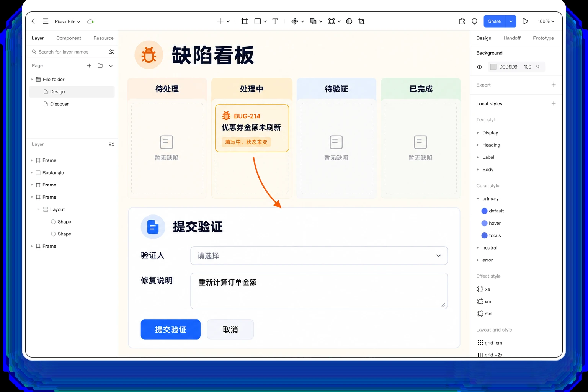Screen dimensions: 588x392
Task: Click the mask contrast circle icon
Action: click(x=349, y=21)
